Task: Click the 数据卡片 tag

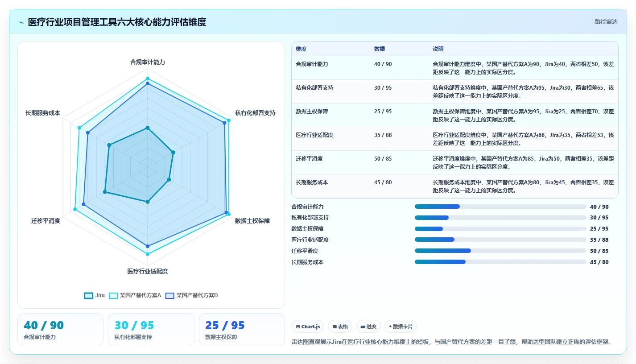Action: [x=401, y=327]
